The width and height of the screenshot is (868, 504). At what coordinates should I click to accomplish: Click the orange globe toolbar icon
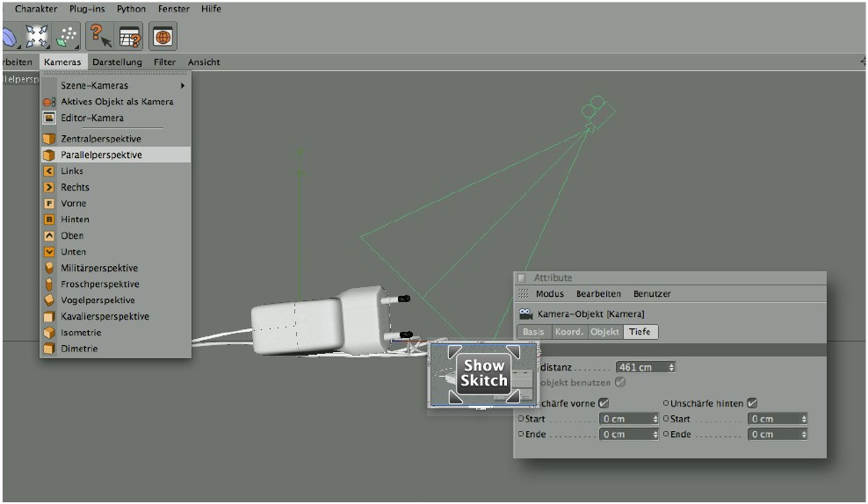coord(163,36)
